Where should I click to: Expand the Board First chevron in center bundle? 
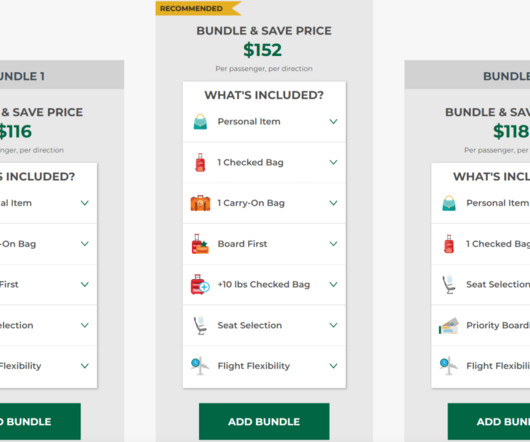point(333,244)
